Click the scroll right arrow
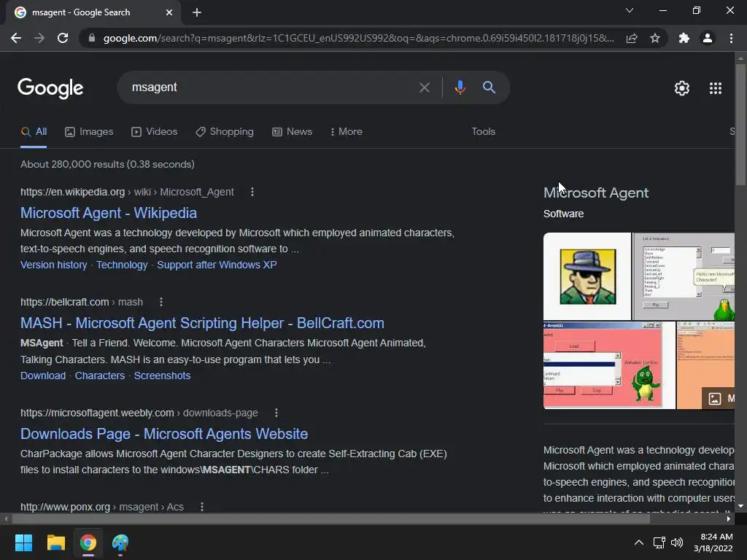This screenshot has width=747, height=560. pyautogui.click(x=729, y=519)
